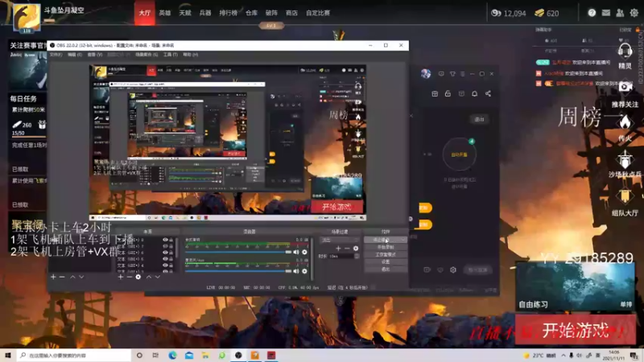The height and width of the screenshot is (362, 644).
Task: Toggle visibility of second OBS source row
Action: coord(165,246)
